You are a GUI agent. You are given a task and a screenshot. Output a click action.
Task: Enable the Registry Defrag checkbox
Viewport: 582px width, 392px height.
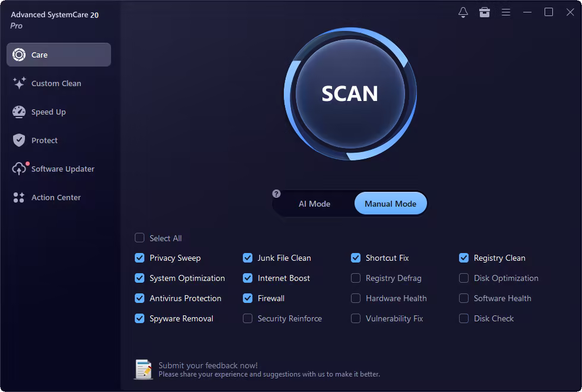click(356, 278)
